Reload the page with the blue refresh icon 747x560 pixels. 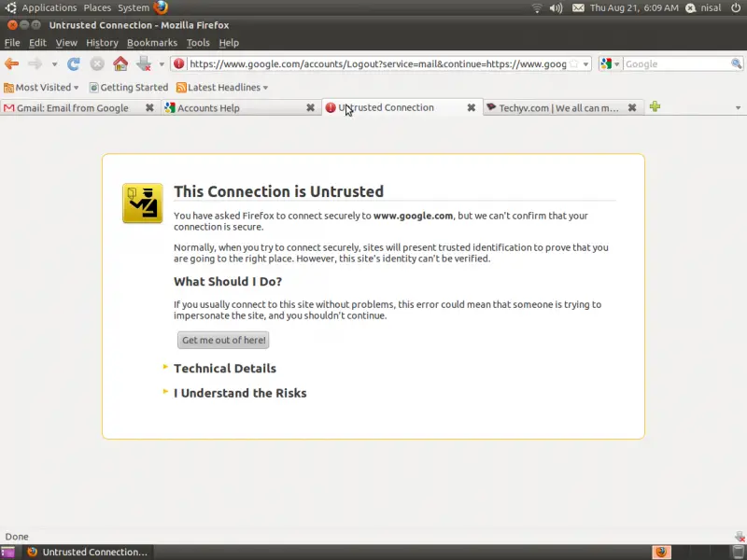(x=74, y=63)
